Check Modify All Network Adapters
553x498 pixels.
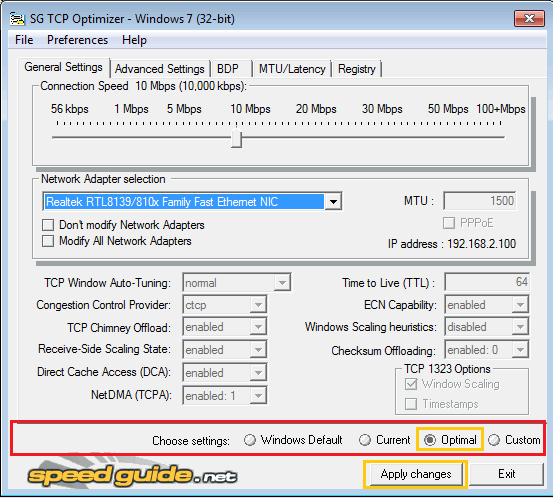coord(48,241)
